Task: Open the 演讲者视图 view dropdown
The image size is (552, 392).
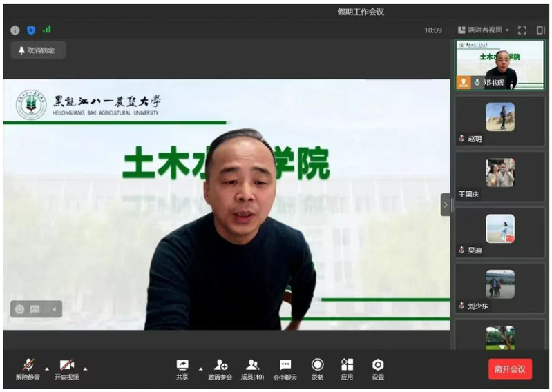Action: [484, 30]
